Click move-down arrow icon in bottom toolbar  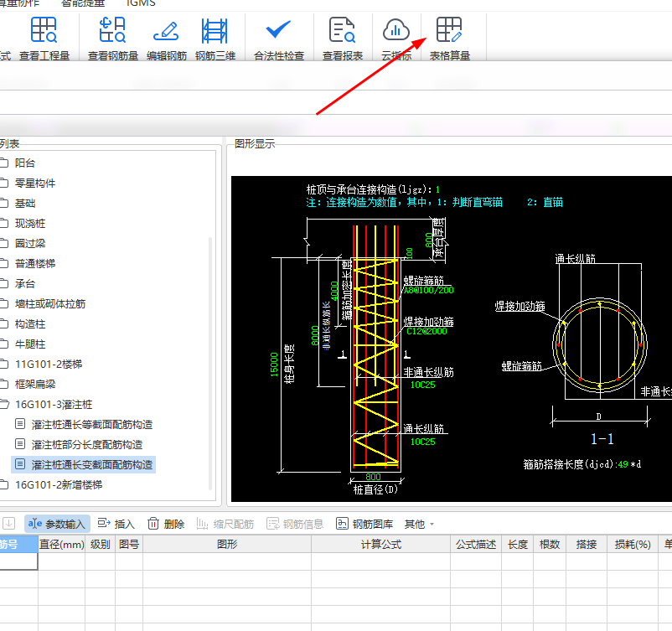pyautogui.click(x=9, y=524)
